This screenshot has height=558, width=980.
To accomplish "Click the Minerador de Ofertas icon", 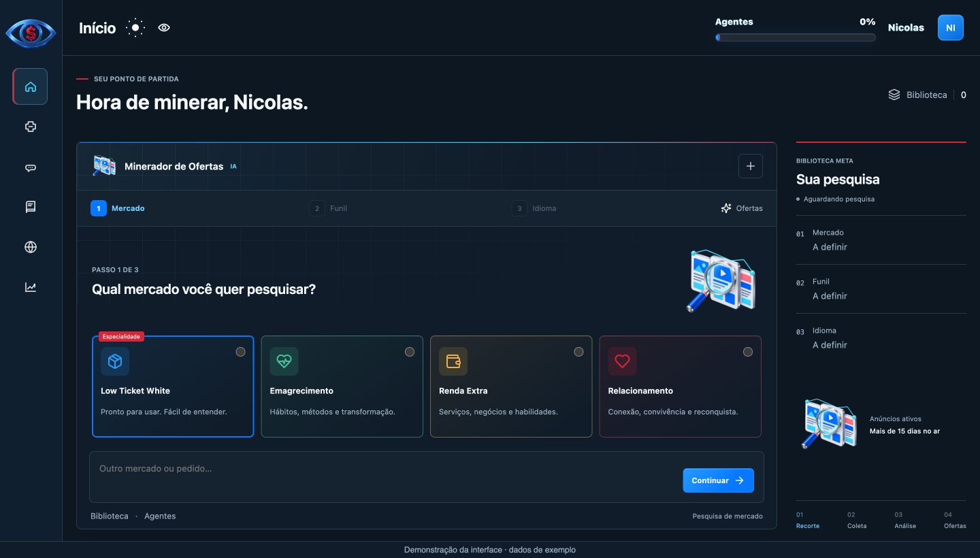I will click(x=104, y=165).
